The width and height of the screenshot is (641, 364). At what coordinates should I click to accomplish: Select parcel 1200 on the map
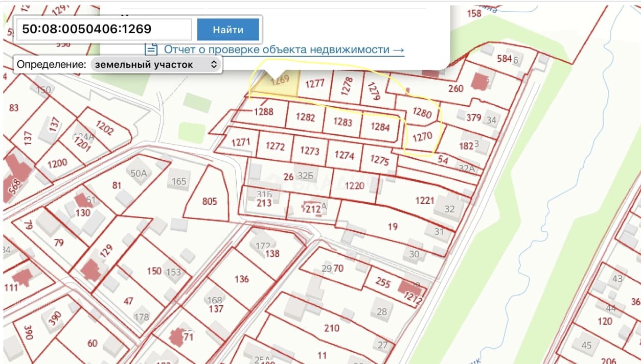[x=57, y=163]
